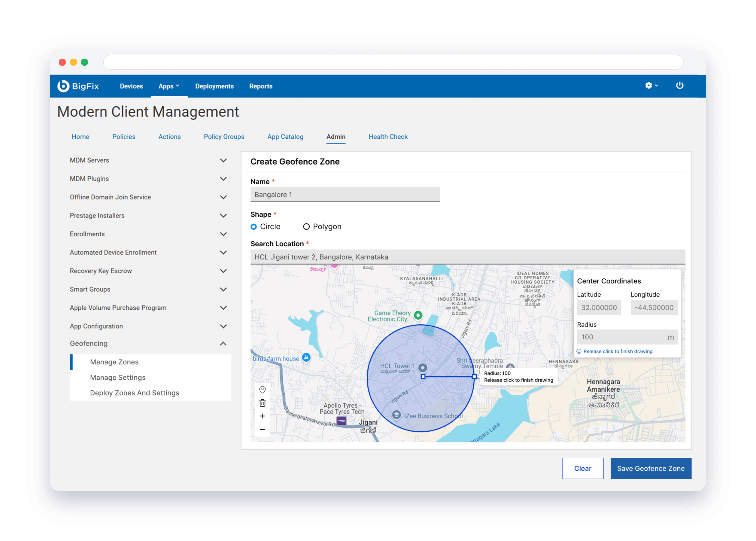Click the Hennagara Amanikere map label
The height and width of the screenshot is (541, 756).
coord(603,393)
